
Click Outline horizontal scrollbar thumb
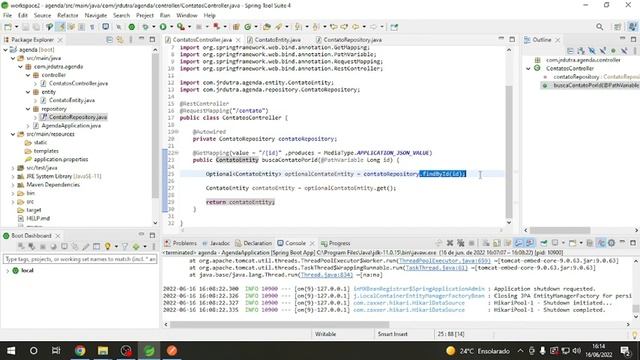(x=560, y=230)
